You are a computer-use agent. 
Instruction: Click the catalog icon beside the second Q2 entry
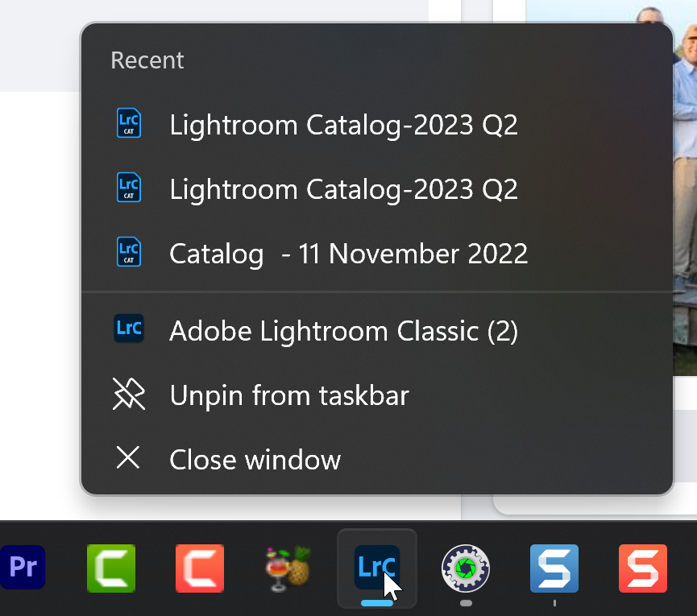tap(129, 188)
